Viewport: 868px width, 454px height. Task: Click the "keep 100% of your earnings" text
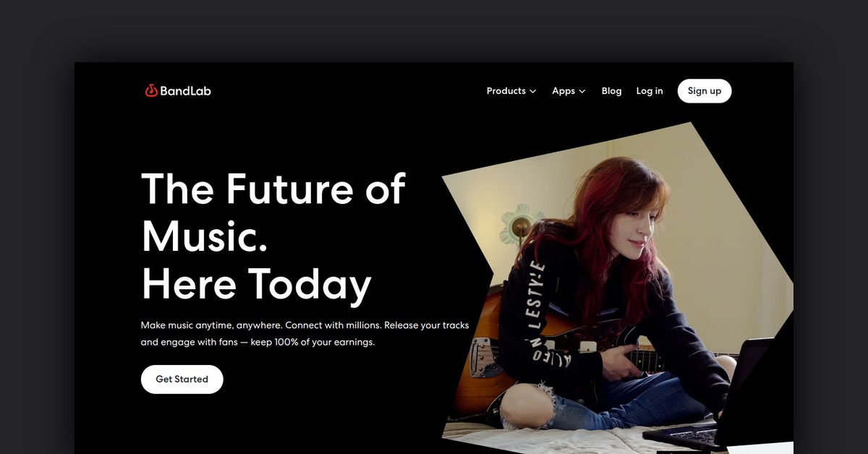pos(312,343)
